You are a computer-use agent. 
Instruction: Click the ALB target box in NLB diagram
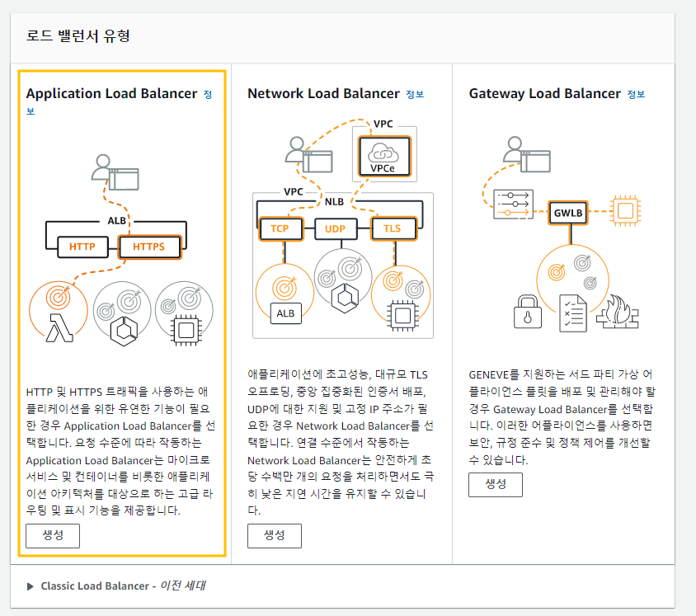pos(285,313)
